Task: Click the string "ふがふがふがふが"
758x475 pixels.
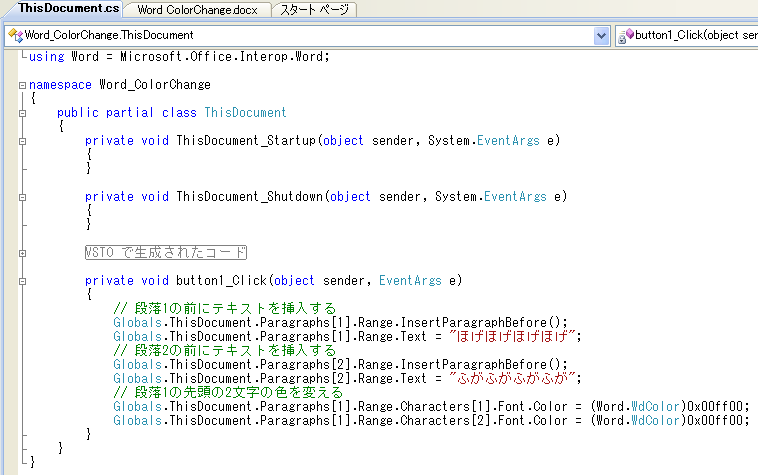Action: [512, 378]
